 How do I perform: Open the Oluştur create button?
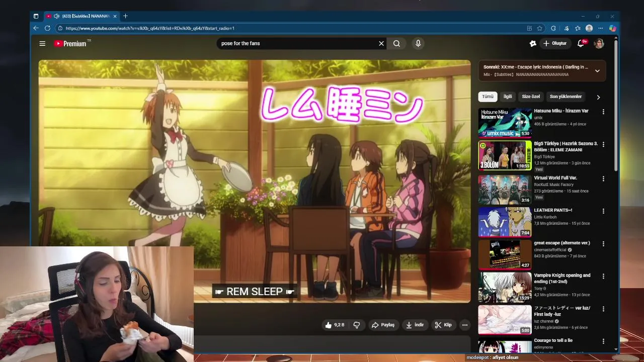click(555, 43)
